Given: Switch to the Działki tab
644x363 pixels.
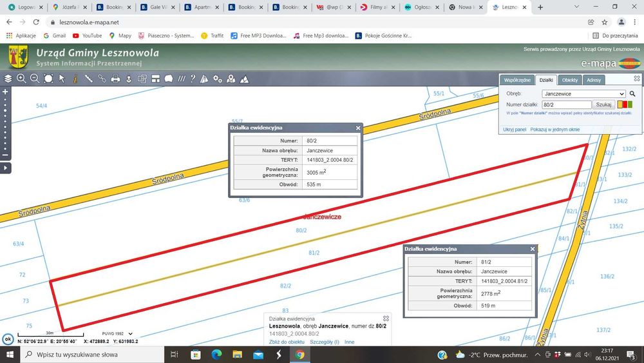Looking at the screenshot, I should [546, 80].
